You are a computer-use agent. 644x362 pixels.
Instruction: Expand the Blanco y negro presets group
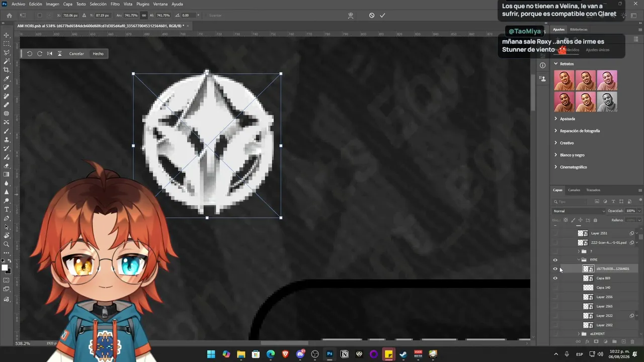(x=555, y=155)
